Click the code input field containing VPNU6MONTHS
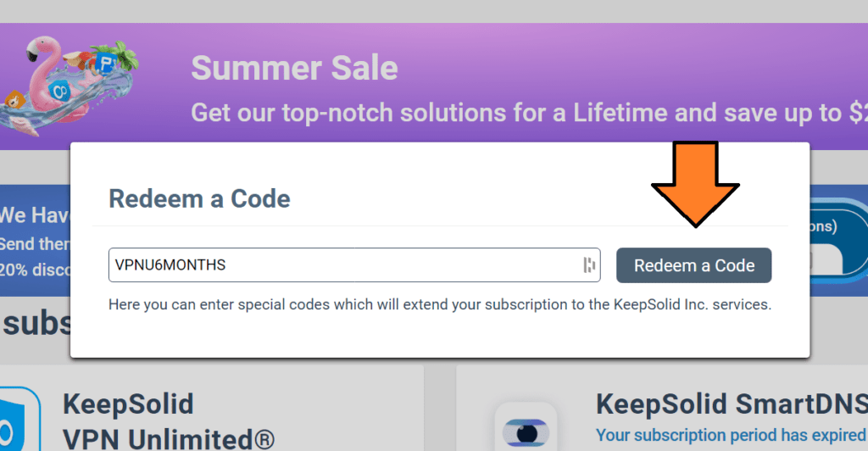The height and width of the screenshot is (451, 868). [x=354, y=265]
